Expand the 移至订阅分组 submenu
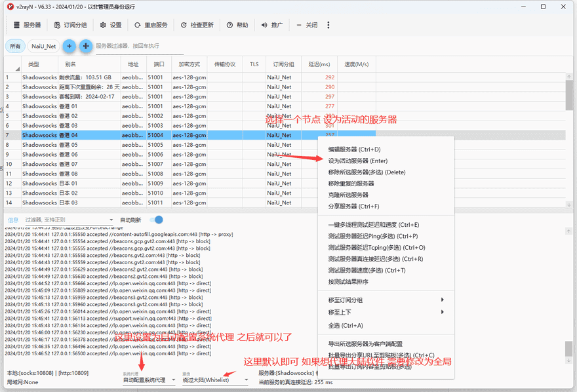Image resolution: width=577 pixels, height=392 pixels. (386, 300)
